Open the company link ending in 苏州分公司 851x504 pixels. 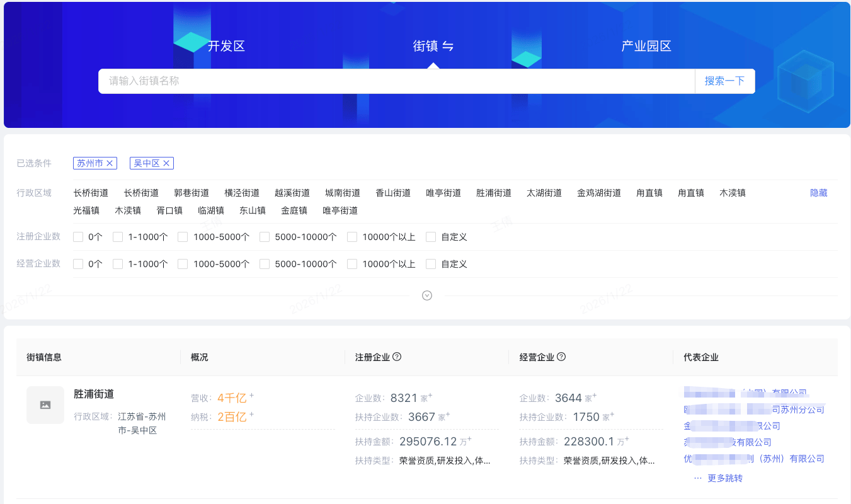click(754, 409)
